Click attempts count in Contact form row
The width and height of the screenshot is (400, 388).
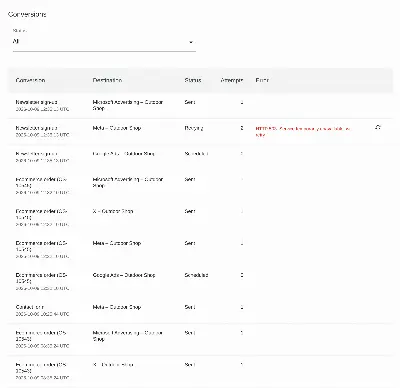242,307
